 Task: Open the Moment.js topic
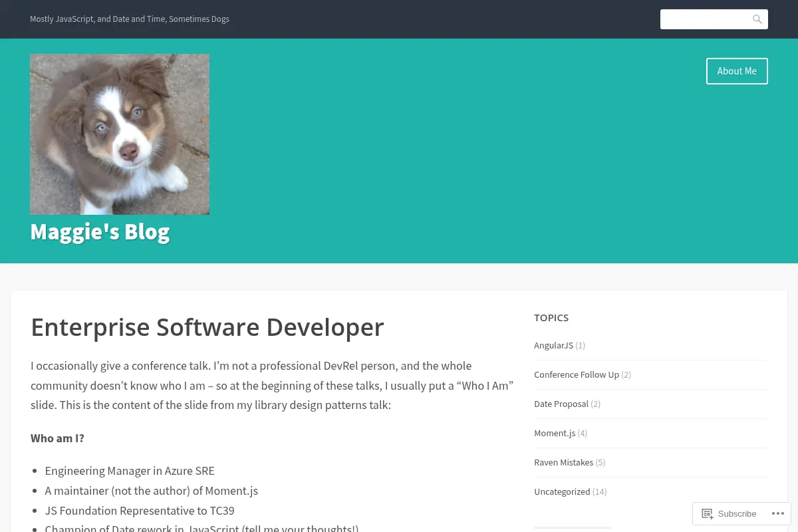pos(555,433)
